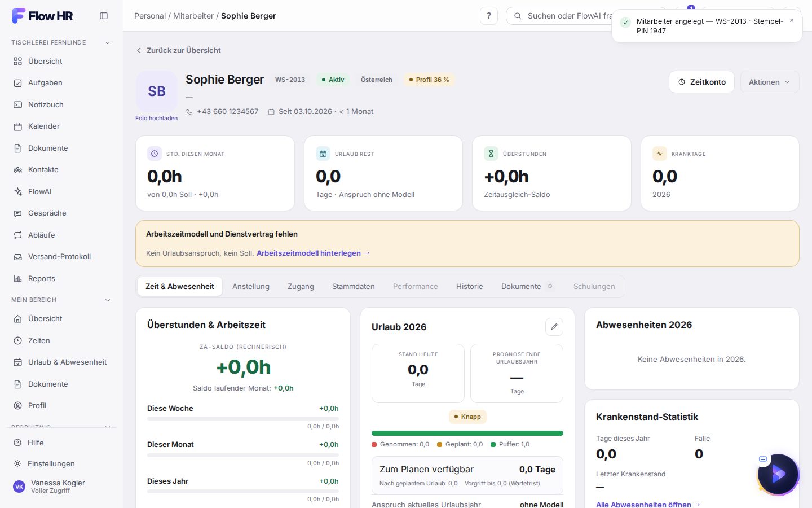Image resolution: width=812 pixels, height=508 pixels.
Task: Click the green Urlaub progress bar
Action: [467, 433]
